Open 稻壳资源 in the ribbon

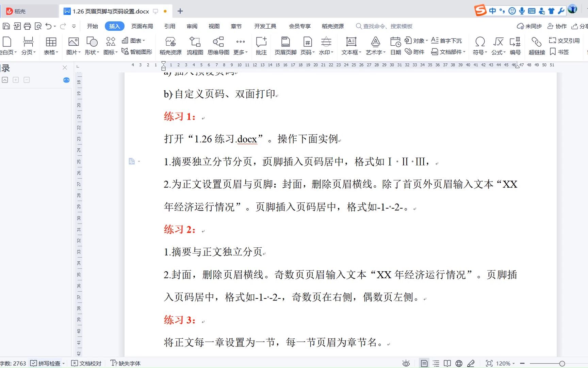pos(170,46)
